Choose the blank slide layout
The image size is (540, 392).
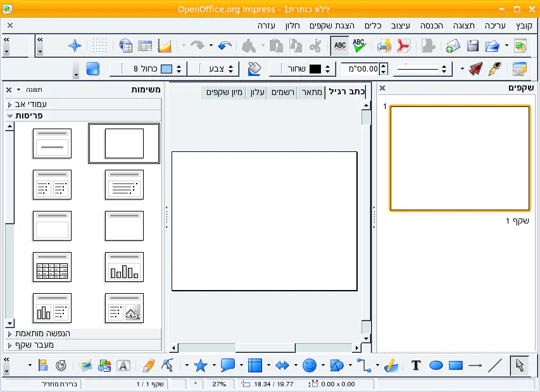pos(124,143)
